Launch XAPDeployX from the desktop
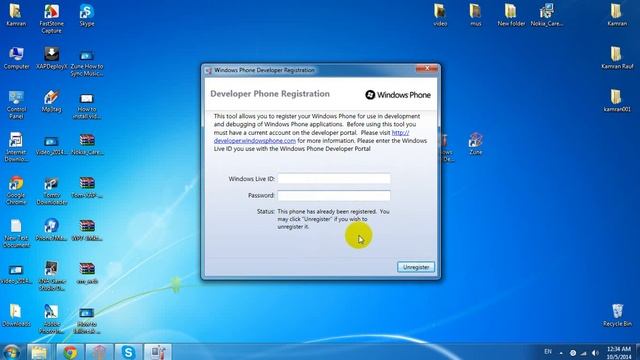Image resolution: width=640 pixels, height=360 pixels. click(x=51, y=58)
